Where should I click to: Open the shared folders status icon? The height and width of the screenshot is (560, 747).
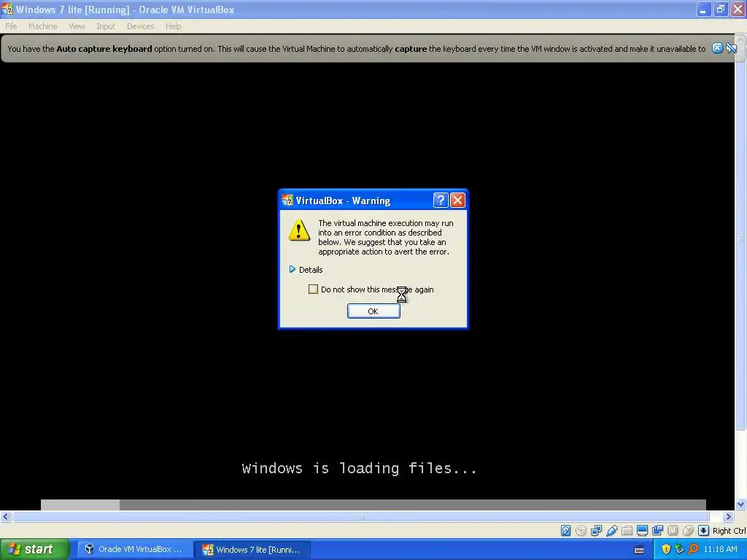(x=627, y=531)
